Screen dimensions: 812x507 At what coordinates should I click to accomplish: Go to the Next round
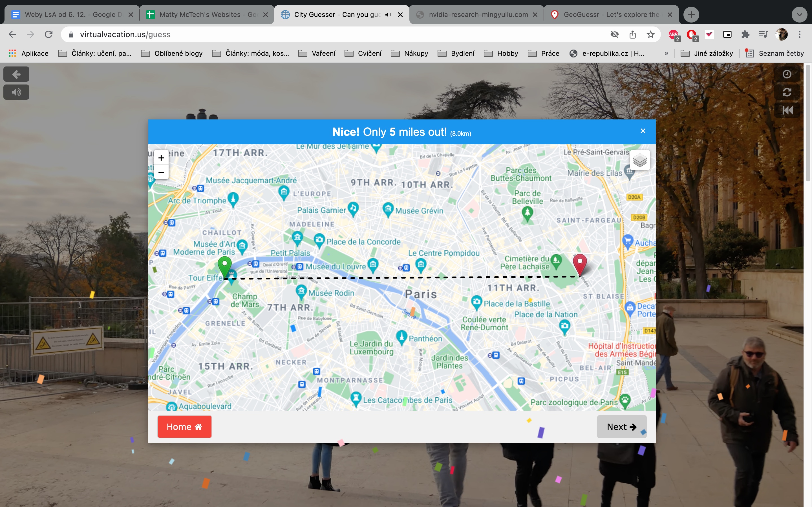point(621,426)
